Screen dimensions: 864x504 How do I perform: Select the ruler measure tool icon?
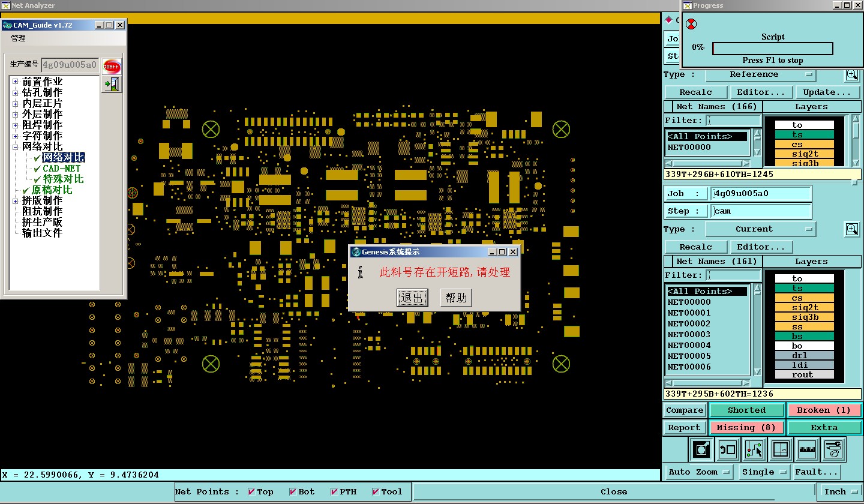click(x=807, y=449)
